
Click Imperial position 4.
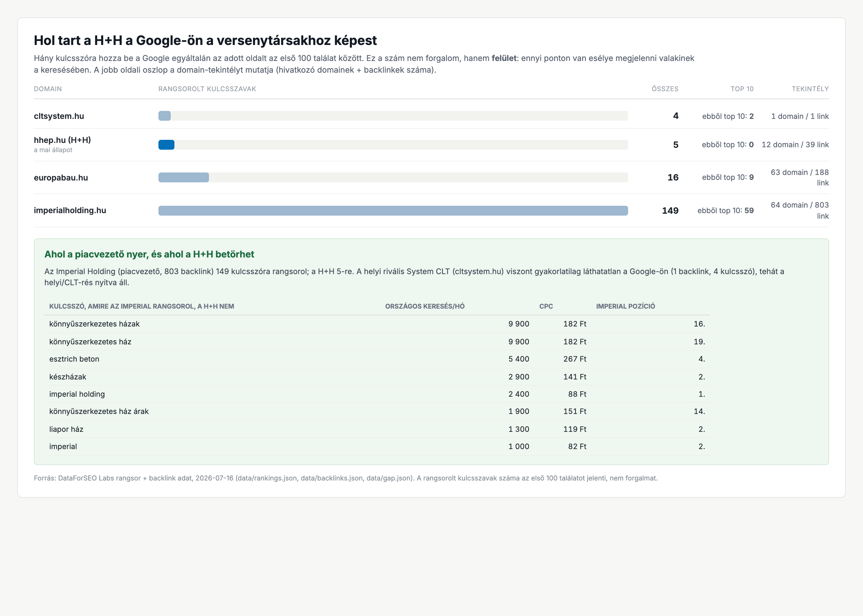coord(702,359)
